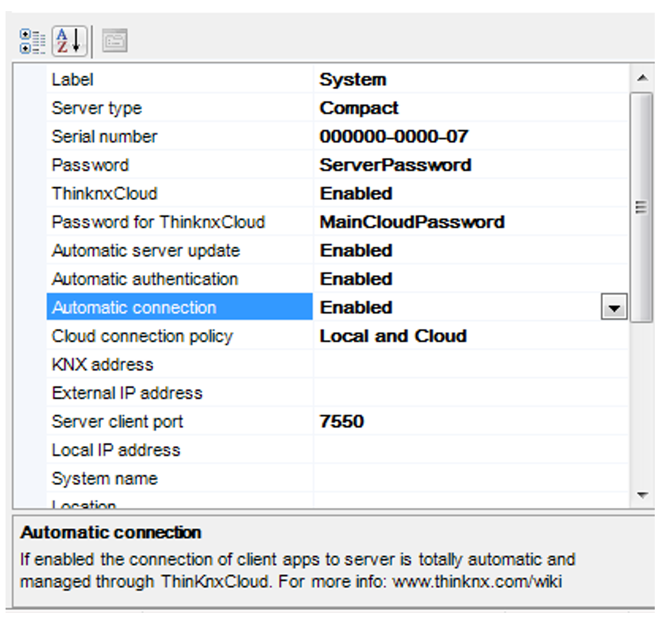Click the scrollbar down arrow
The width and height of the screenshot is (672, 625).
(x=643, y=494)
